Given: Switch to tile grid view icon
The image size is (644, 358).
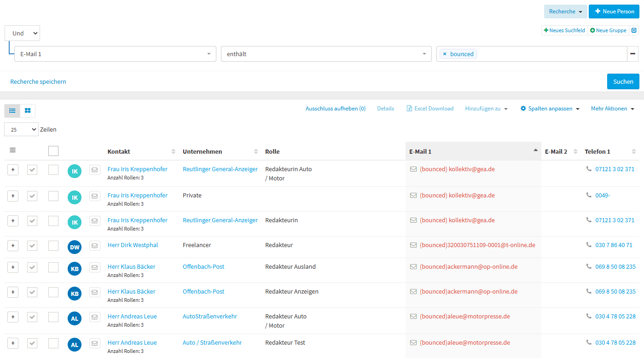Looking at the screenshot, I should tap(28, 110).
